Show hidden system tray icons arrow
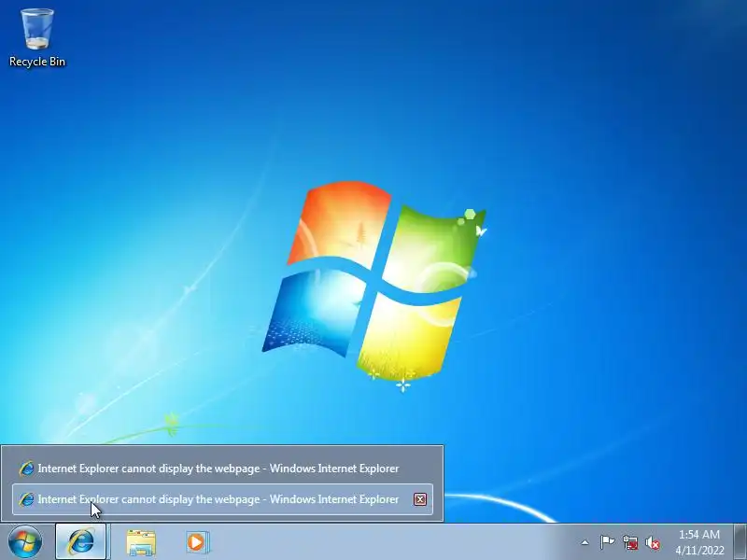Image resolution: width=747 pixels, height=560 pixels. [x=585, y=542]
